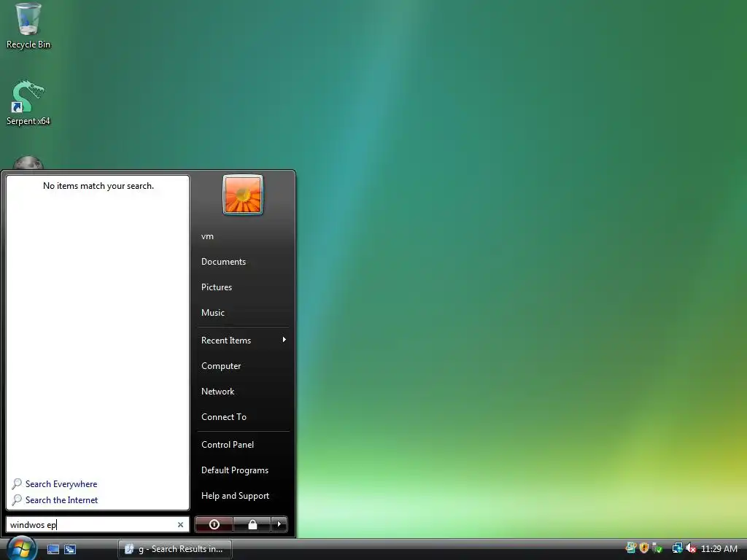The height and width of the screenshot is (560, 747).
Task: Expand the Recent Items submenu arrow
Action: [284, 340]
